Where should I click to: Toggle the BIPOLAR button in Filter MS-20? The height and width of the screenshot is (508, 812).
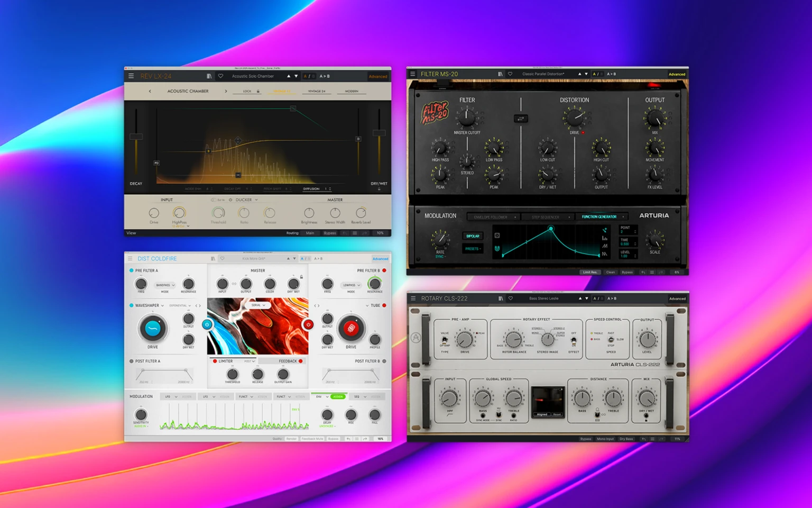[x=473, y=236]
